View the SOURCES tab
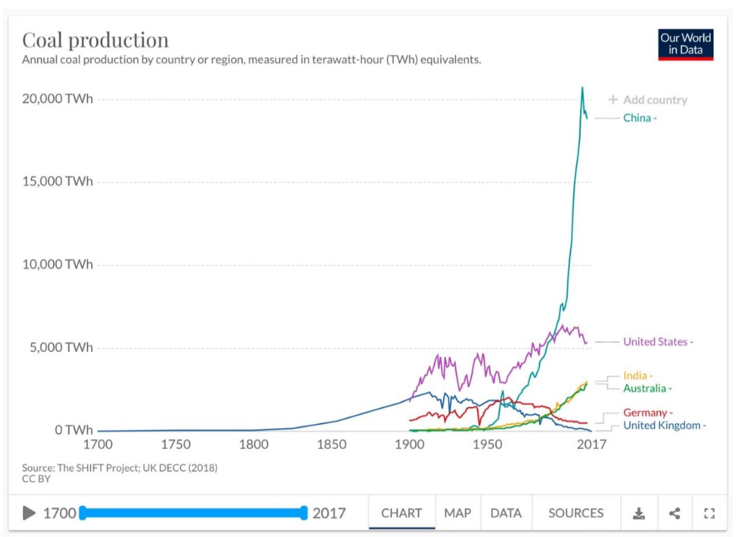Viewport: 756px width, 537px height. (576, 513)
